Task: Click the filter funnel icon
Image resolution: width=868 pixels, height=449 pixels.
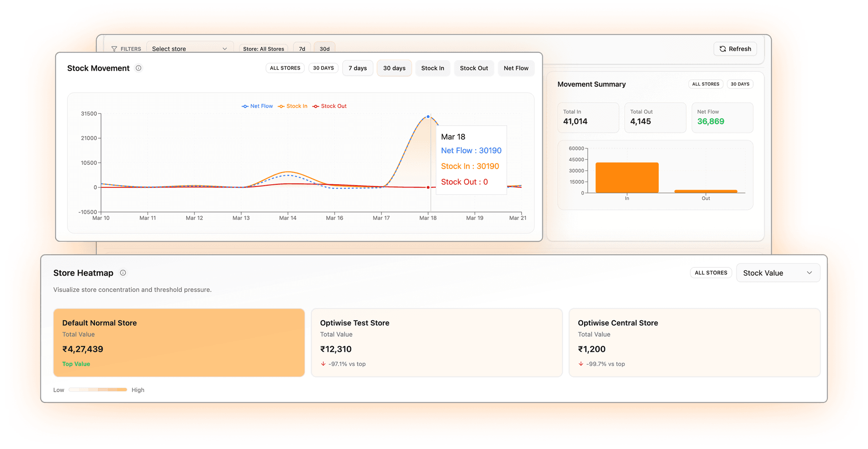Action: coord(114,49)
